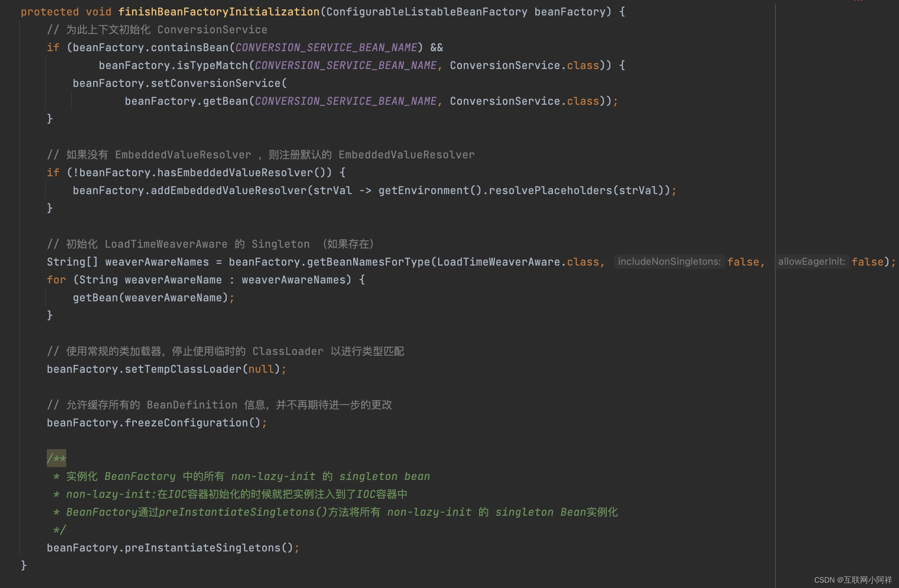Image resolution: width=899 pixels, height=588 pixels.
Task: Click the comment '为此上下文初始化 ConversionService'
Action: [157, 30]
